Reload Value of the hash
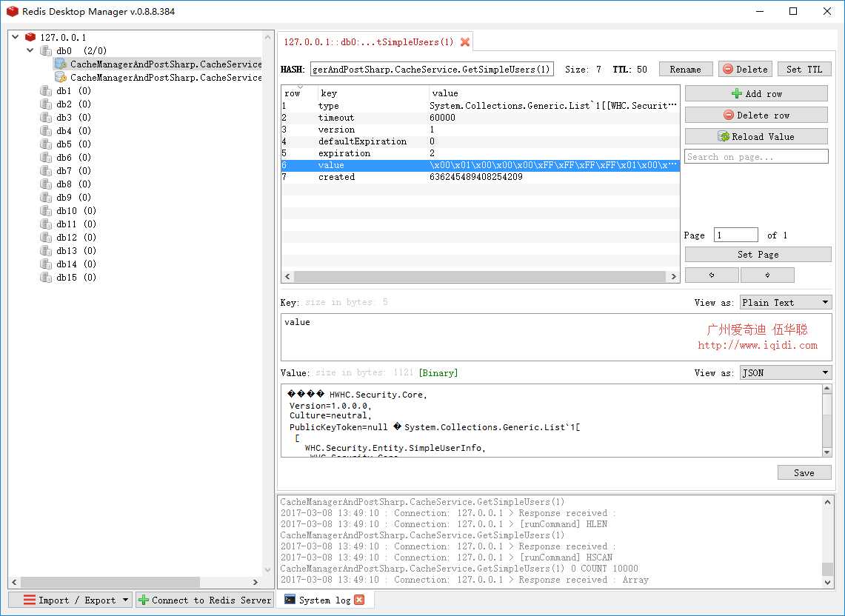This screenshot has width=845, height=616. coord(756,137)
